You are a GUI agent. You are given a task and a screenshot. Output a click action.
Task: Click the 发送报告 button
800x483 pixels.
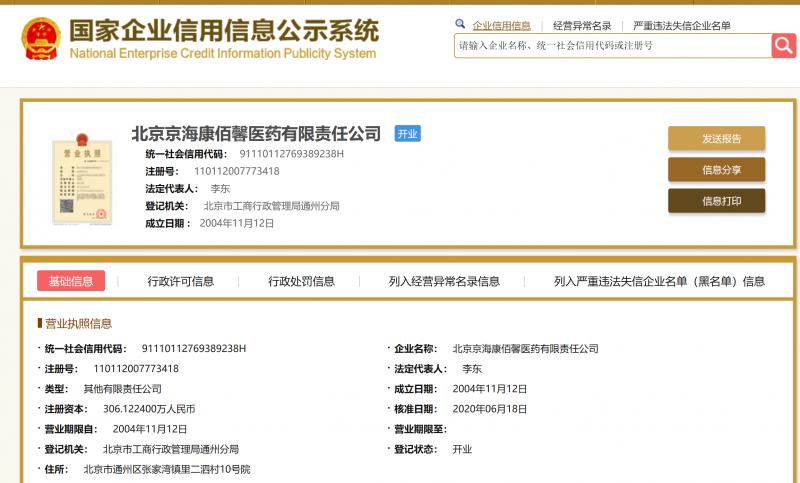pyautogui.click(x=716, y=138)
